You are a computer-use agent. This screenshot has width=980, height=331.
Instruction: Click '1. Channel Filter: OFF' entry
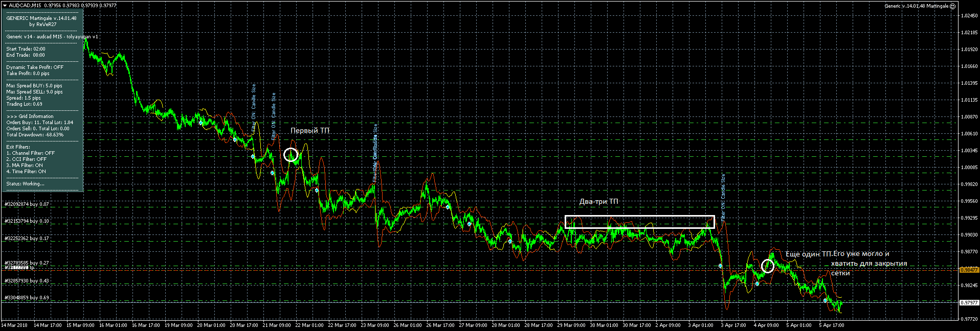(31, 153)
